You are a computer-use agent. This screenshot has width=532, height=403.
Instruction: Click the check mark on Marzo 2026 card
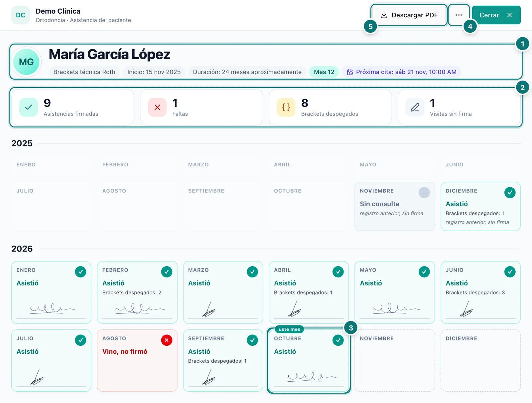tap(252, 272)
